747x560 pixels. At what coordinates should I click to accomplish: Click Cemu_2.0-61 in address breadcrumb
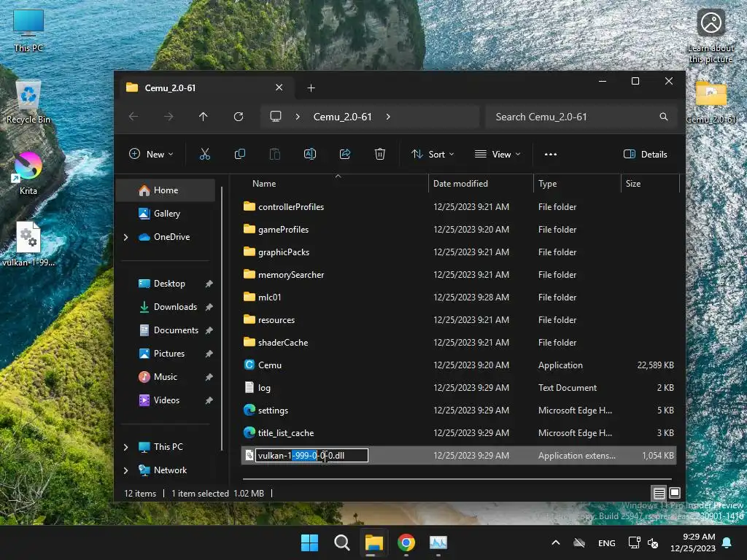(343, 117)
